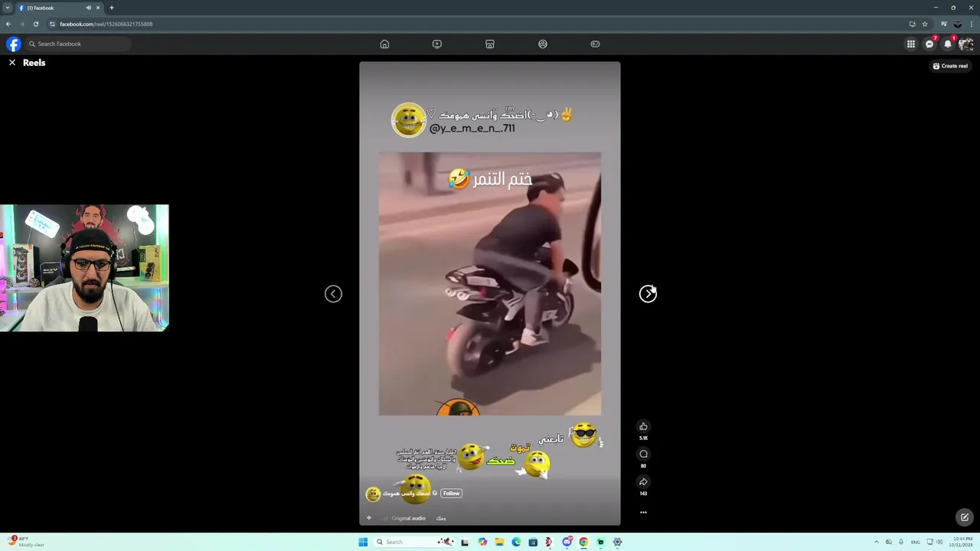Click the install/cast screen icon in address bar
The width and height of the screenshot is (980, 551).
click(912, 24)
